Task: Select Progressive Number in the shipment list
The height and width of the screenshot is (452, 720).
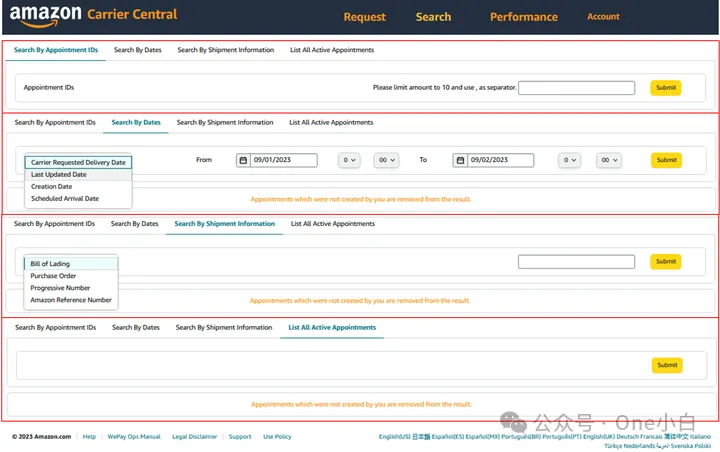Action: 71,288
